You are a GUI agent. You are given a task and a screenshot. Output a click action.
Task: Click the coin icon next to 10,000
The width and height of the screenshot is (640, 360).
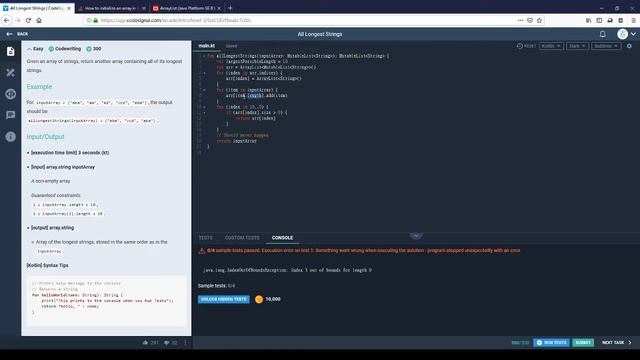pyautogui.click(x=259, y=299)
